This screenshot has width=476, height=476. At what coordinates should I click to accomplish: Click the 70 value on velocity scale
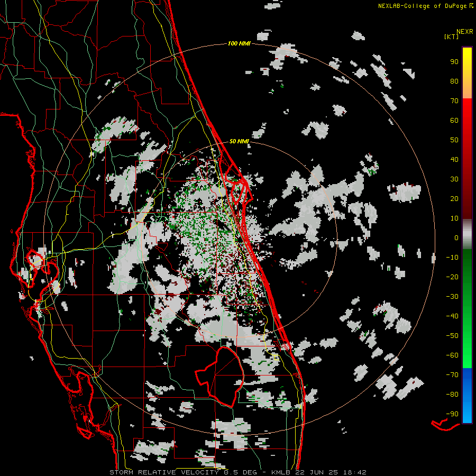(x=454, y=101)
